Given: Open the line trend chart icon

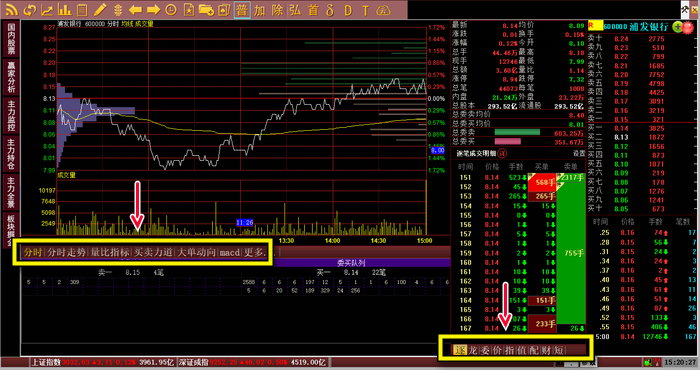Looking at the screenshot, I should [x=47, y=9].
